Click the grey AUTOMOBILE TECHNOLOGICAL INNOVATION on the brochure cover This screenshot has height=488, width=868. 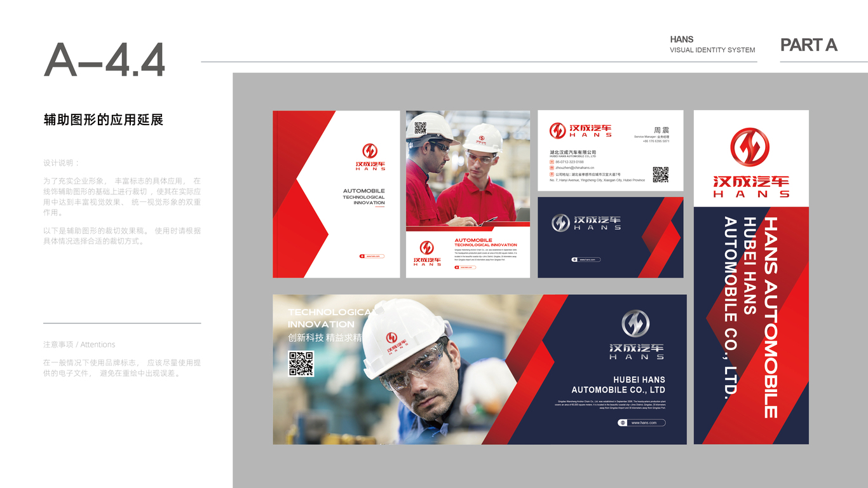click(364, 196)
